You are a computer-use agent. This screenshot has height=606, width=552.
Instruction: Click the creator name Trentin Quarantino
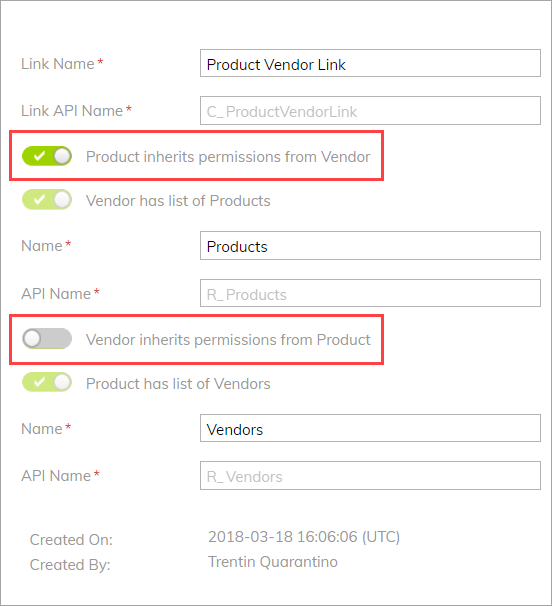point(273,562)
